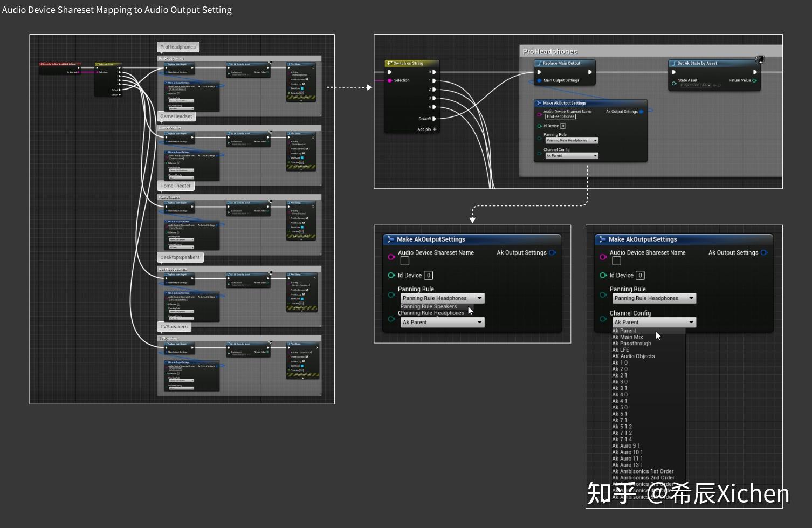Open the Panning Rule Headphones dropdown in ProHeadphones group
The image size is (812, 528).
570,140
